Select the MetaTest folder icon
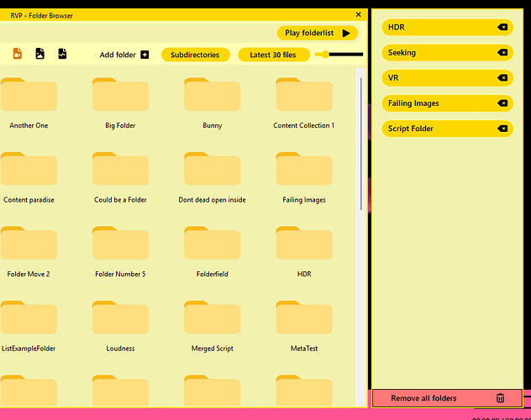Image resolution: width=531 pixels, height=420 pixels. click(304, 318)
